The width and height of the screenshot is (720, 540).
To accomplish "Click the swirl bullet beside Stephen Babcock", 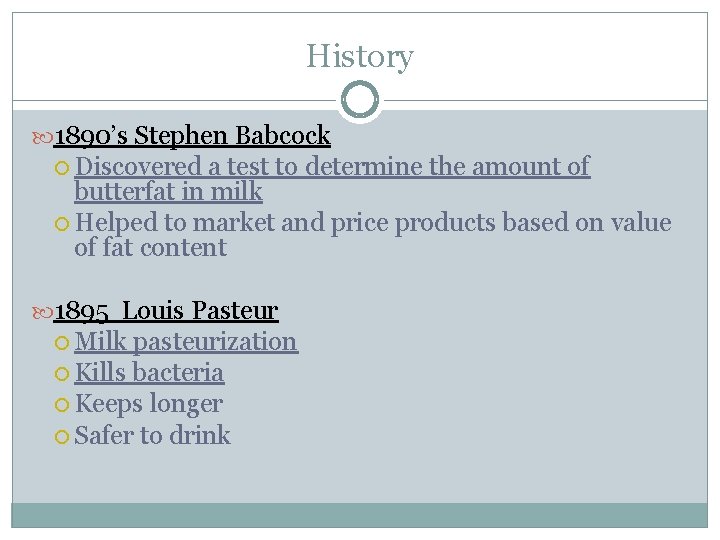I will pyautogui.click(x=43, y=137).
